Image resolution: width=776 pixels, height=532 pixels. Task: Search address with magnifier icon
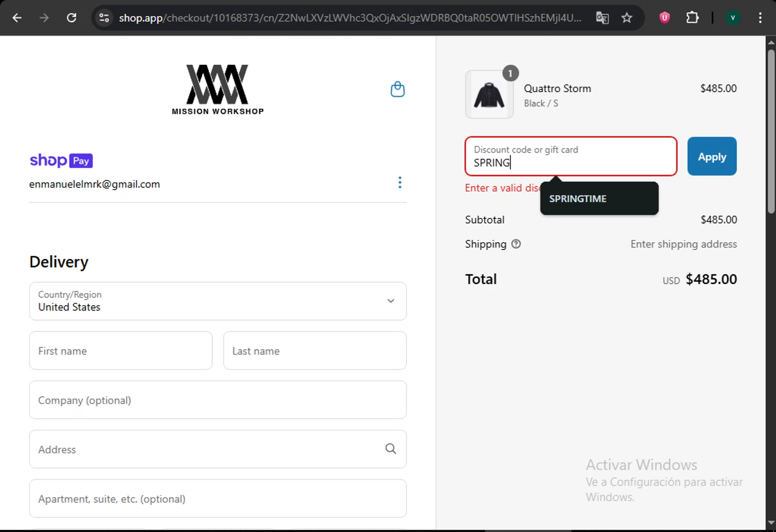pyautogui.click(x=391, y=449)
